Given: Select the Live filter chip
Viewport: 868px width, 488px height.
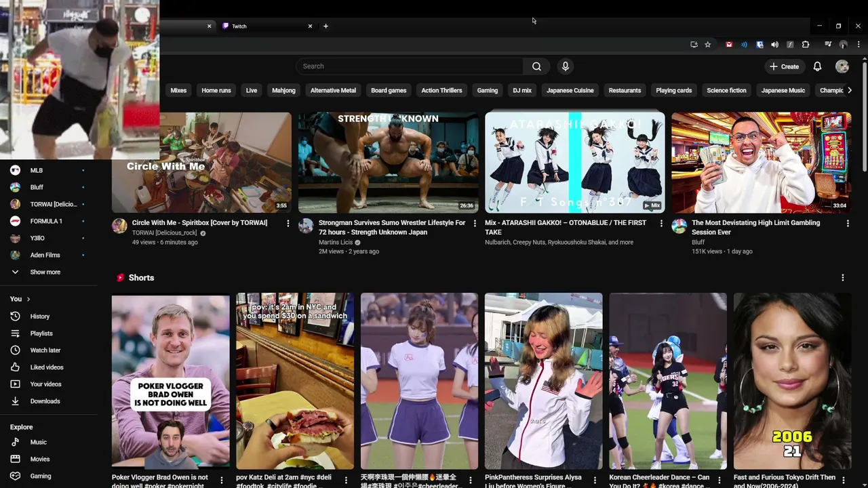Looking at the screenshot, I should click(x=252, y=90).
